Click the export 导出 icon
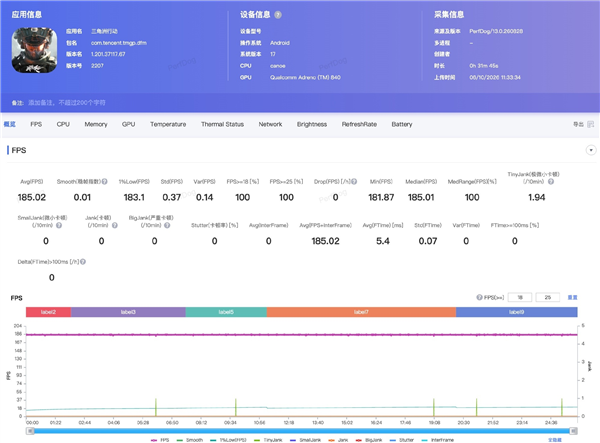Screen dimensions: 600x443 (x=591, y=124)
